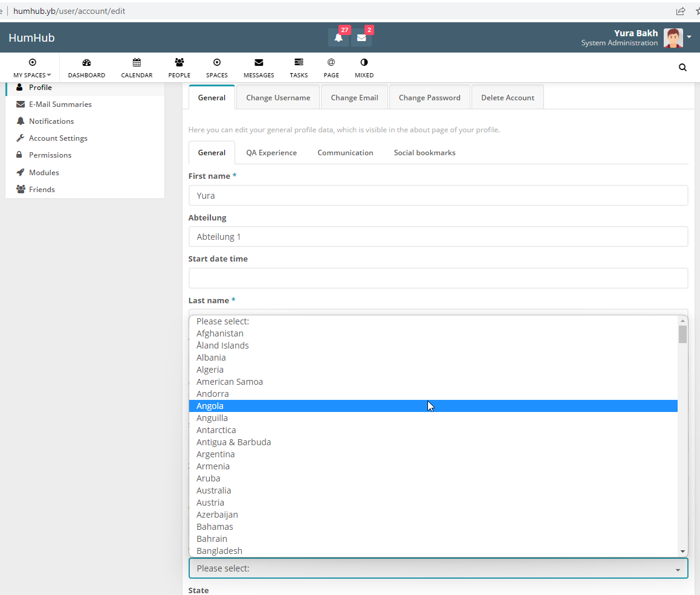Screen dimensions: 700x595
Task: Open the Page module
Action: coord(331,66)
